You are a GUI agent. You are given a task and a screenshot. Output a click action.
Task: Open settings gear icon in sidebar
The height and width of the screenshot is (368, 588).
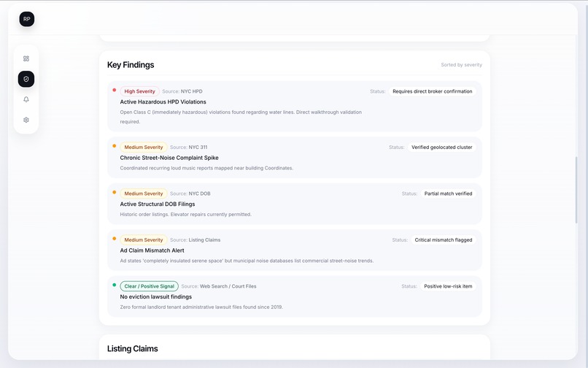26,120
